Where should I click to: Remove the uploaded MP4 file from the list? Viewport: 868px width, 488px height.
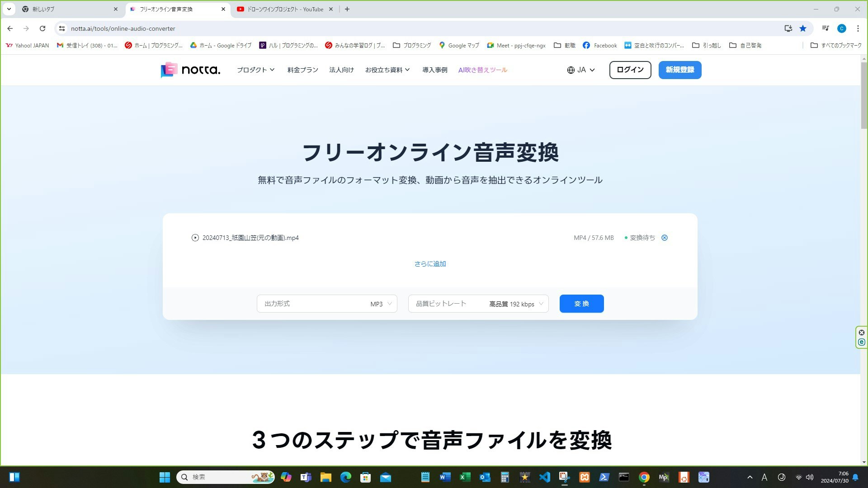pos(664,237)
